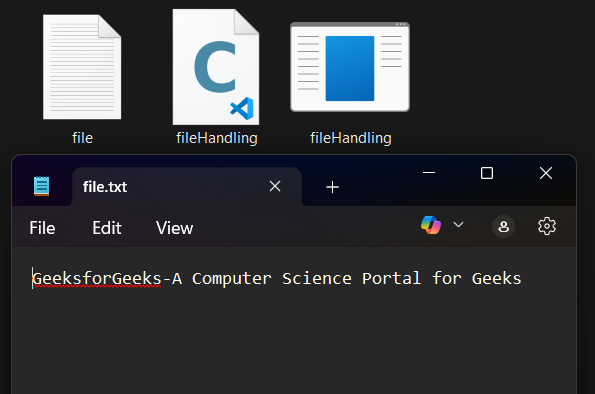The height and width of the screenshot is (394, 595).
Task: Expand the dropdown chevron next to Copilot
Action: click(458, 225)
